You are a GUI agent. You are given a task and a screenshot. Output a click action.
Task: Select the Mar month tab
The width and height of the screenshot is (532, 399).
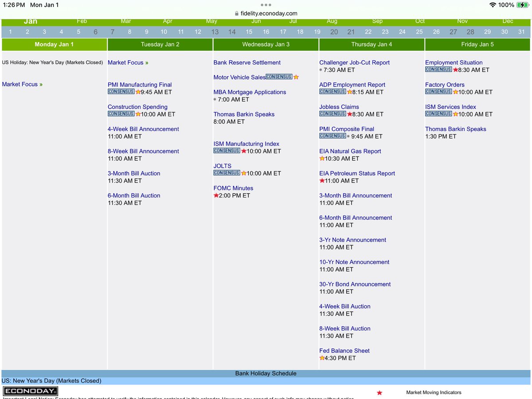coord(125,21)
